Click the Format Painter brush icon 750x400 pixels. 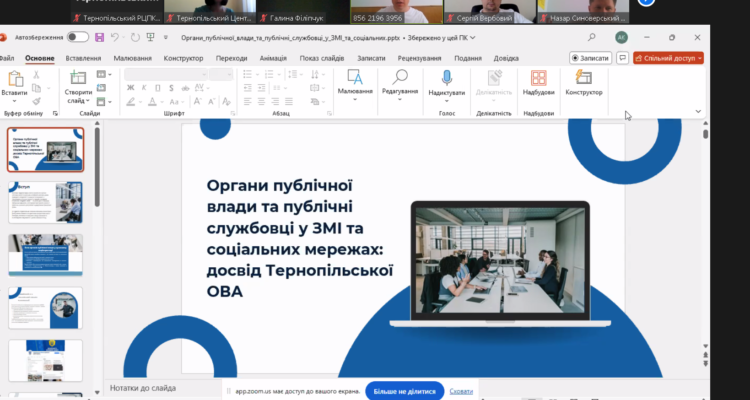(x=36, y=101)
